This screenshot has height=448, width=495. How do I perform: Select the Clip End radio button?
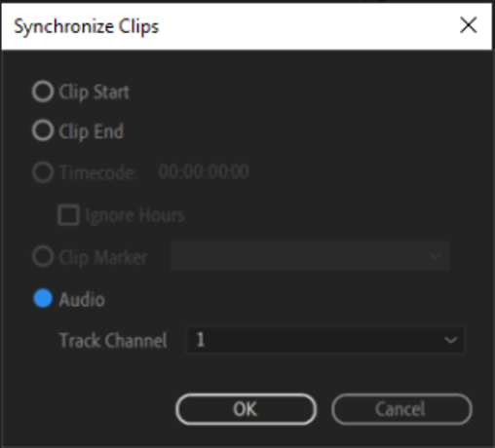[x=43, y=131]
